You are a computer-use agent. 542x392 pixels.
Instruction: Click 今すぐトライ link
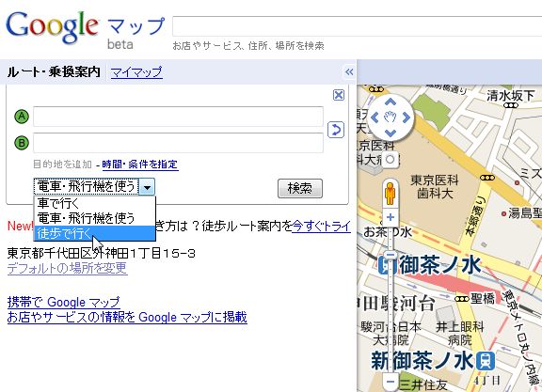point(322,226)
